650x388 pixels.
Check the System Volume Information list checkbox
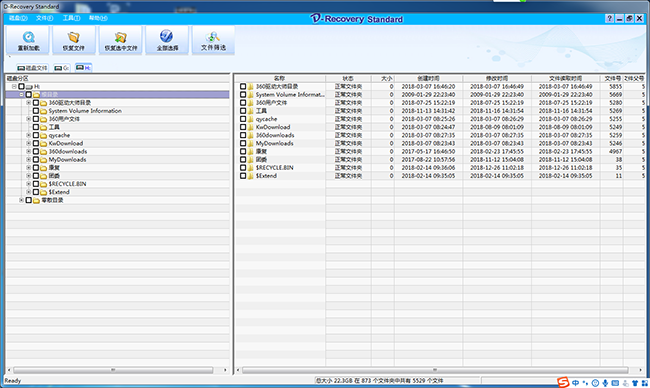tap(243, 95)
